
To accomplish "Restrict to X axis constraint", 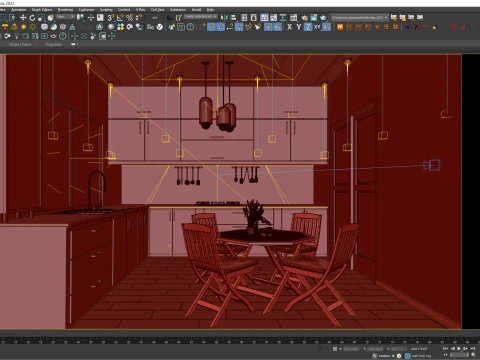I will pyautogui.click(x=289, y=27).
